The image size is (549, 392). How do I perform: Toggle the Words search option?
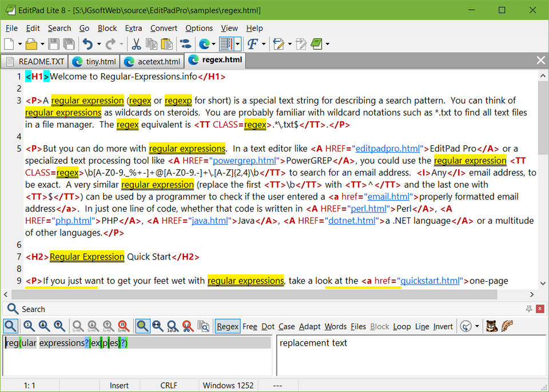click(335, 326)
